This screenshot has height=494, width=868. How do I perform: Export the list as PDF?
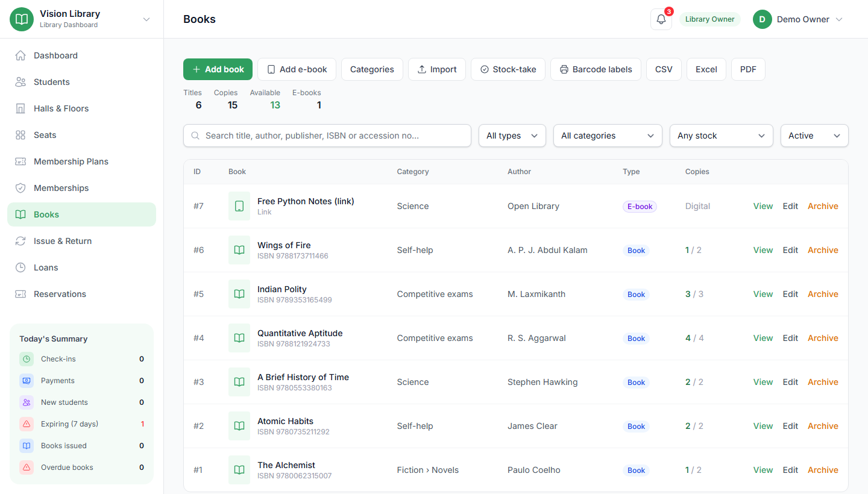(x=748, y=69)
